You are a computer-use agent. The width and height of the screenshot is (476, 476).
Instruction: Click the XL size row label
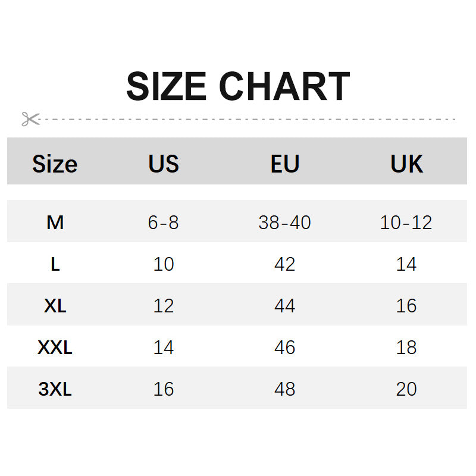point(55,306)
